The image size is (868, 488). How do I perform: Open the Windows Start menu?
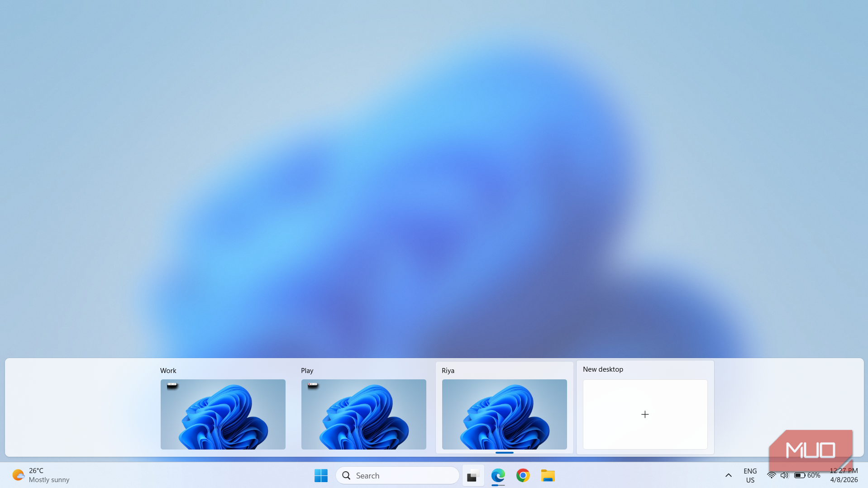321,475
